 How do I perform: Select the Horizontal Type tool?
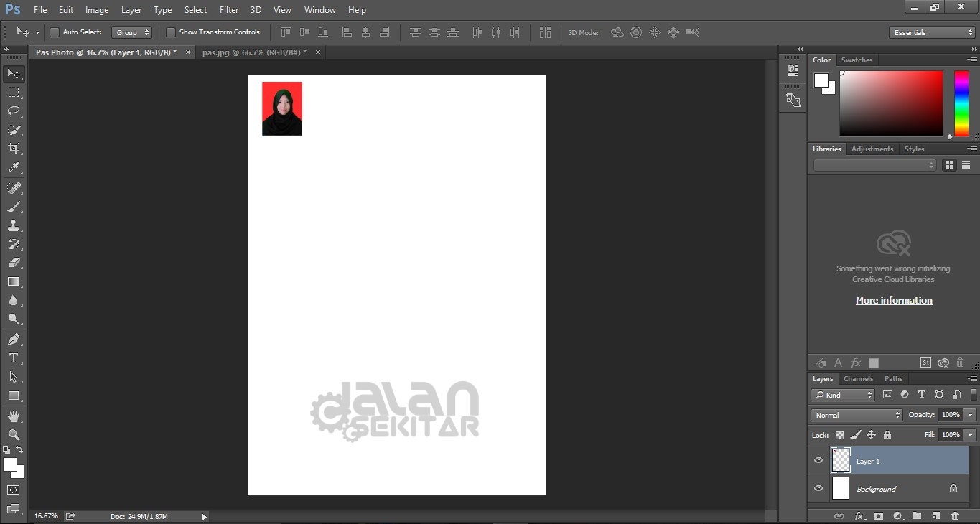pyautogui.click(x=13, y=357)
